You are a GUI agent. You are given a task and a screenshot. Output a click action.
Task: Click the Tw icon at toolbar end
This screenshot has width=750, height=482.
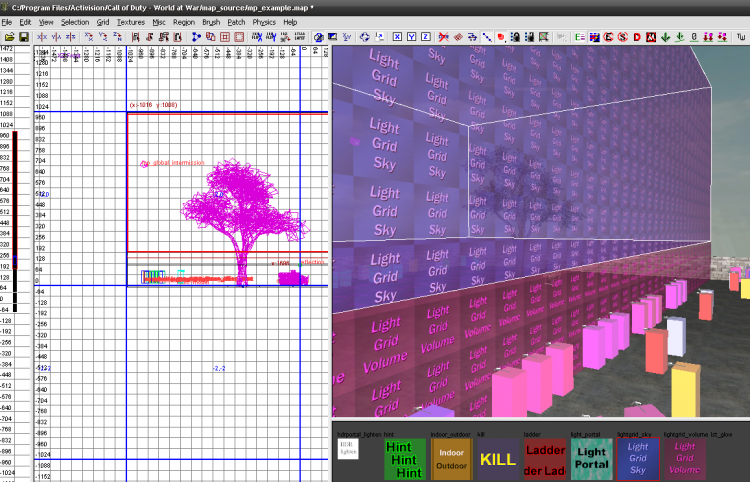(739, 37)
